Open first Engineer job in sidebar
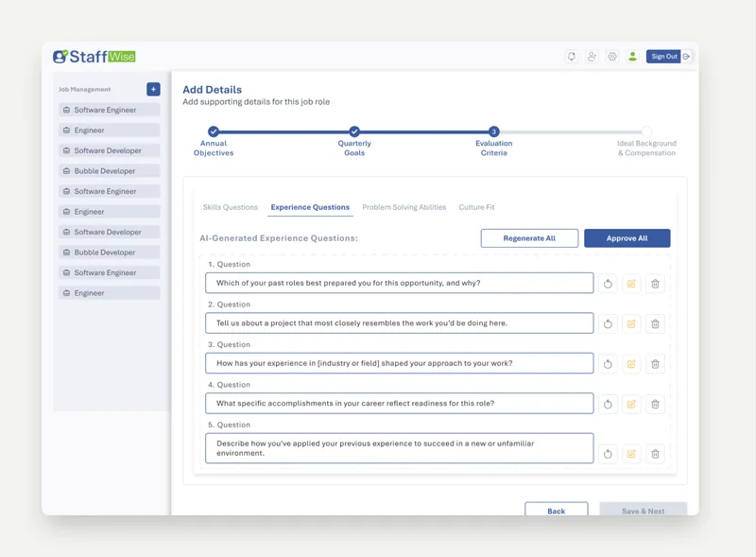The width and height of the screenshot is (756, 557). coord(110,130)
